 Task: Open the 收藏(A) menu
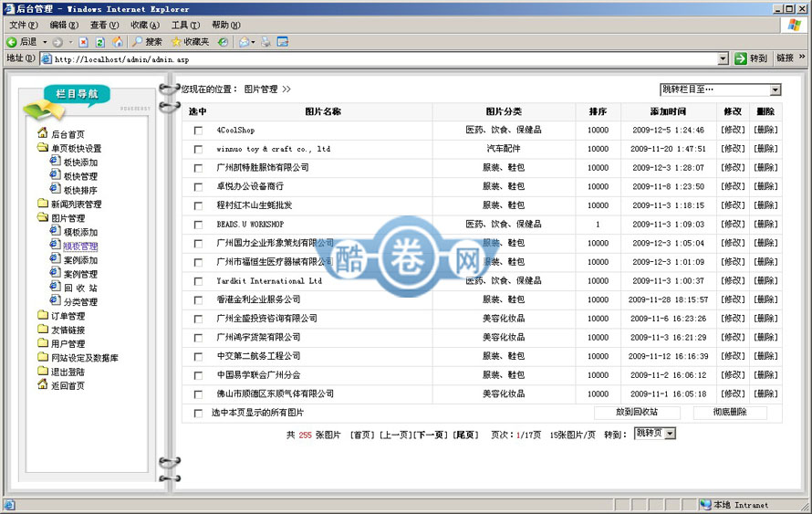145,25
